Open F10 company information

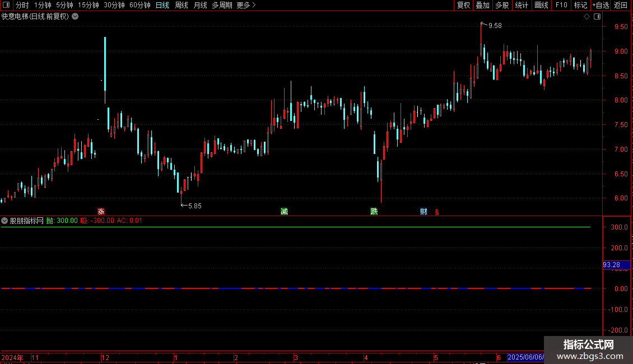pos(561,5)
